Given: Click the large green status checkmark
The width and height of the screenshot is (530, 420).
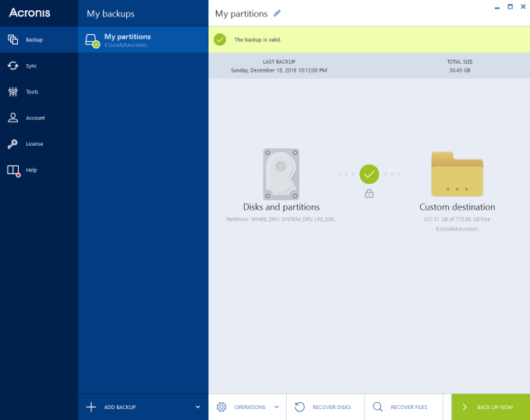Looking at the screenshot, I should coord(369,174).
